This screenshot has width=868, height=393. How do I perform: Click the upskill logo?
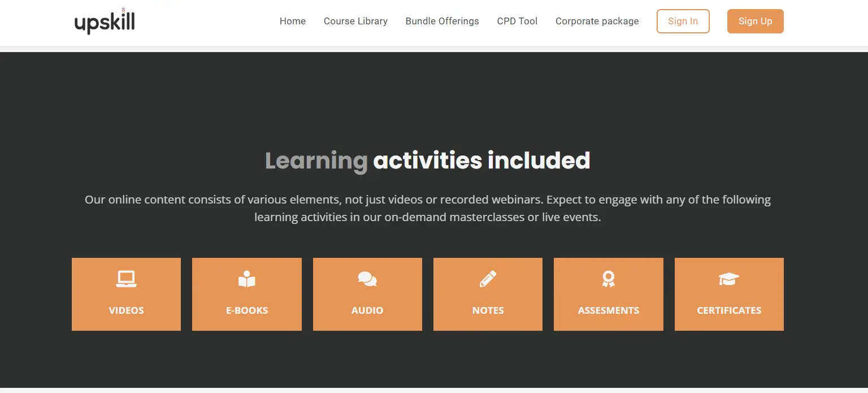point(105,21)
